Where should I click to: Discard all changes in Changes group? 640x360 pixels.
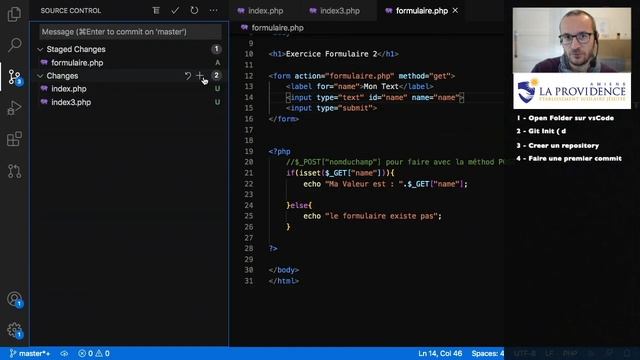coord(187,76)
